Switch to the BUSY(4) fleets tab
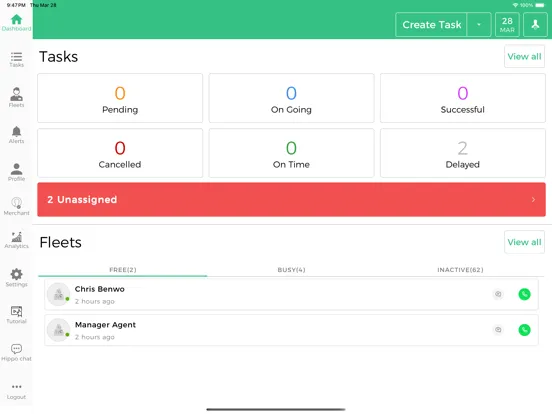 pos(291,270)
